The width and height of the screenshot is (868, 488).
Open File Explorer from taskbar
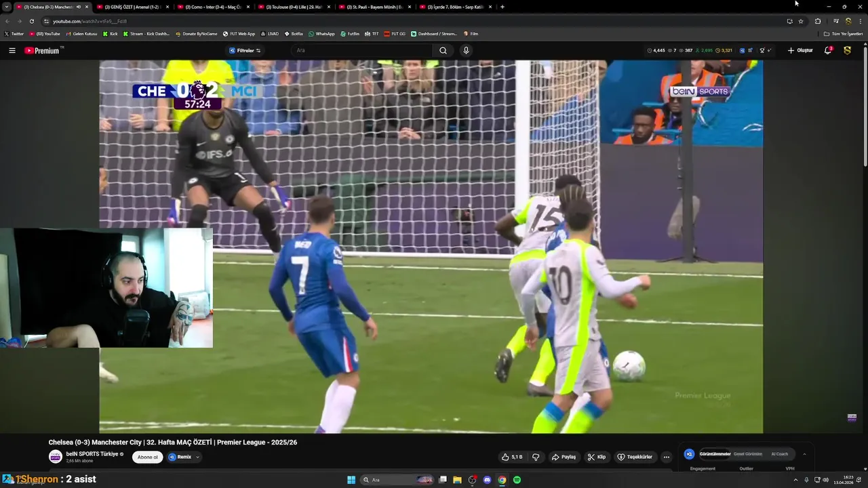pos(457,480)
